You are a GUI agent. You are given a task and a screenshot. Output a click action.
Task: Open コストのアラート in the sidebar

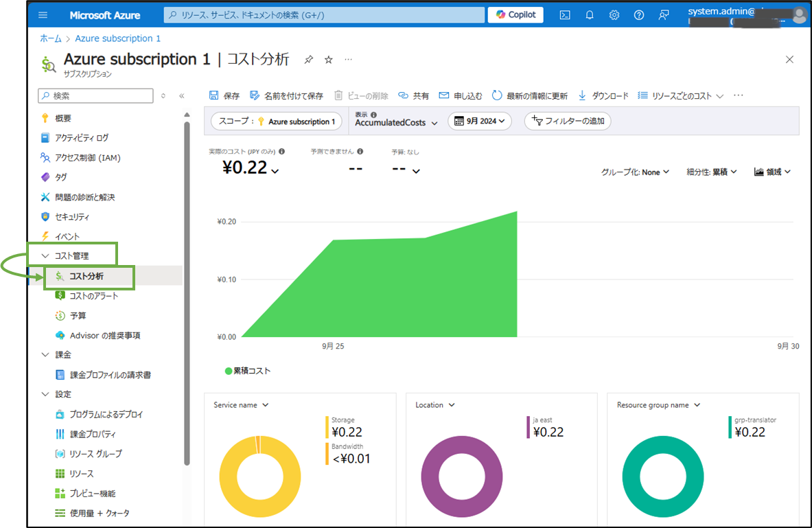tap(94, 296)
